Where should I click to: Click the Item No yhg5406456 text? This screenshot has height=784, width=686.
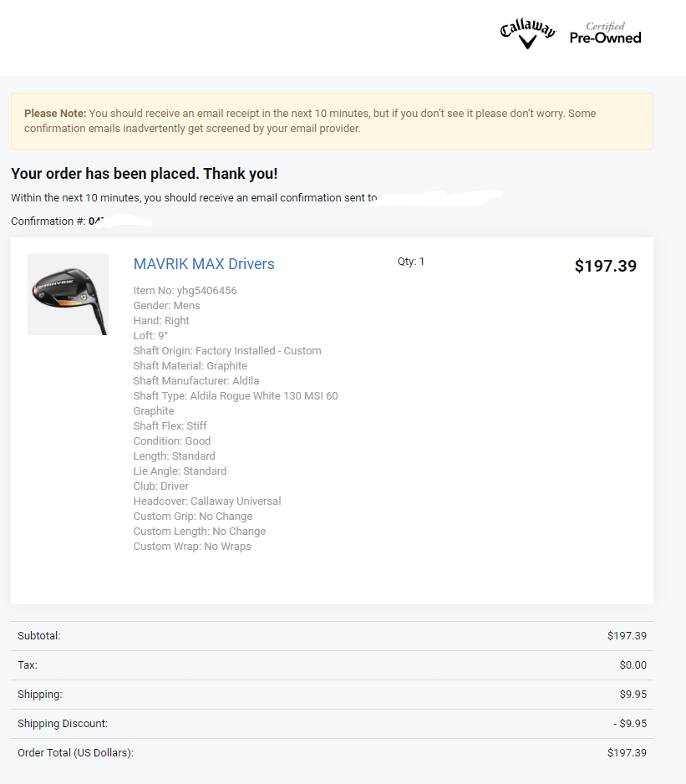(185, 291)
